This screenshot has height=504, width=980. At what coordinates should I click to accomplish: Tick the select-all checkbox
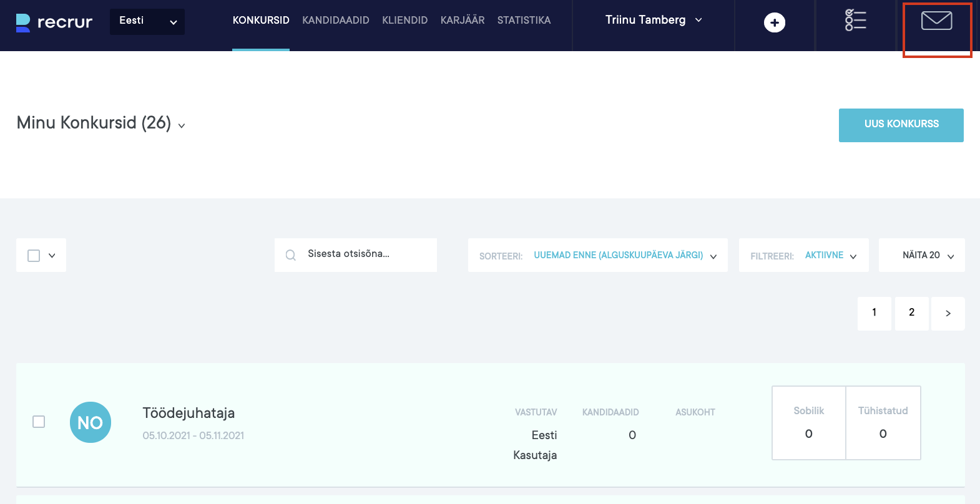tap(34, 256)
